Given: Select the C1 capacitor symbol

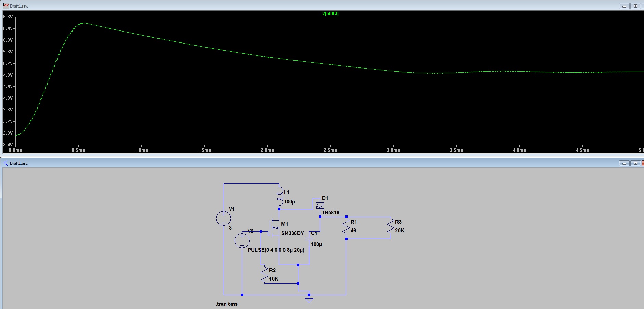Looking at the screenshot, I should (x=309, y=238).
